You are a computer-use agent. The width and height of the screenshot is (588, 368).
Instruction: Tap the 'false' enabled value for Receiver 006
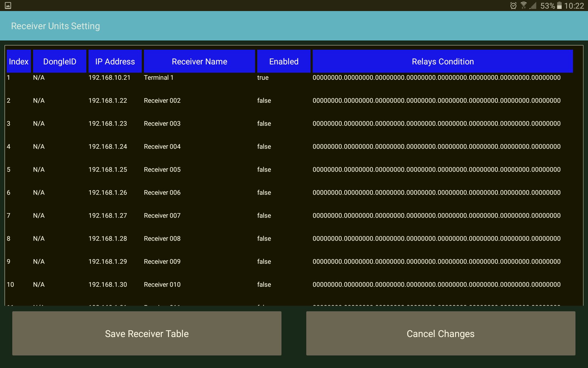[x=264, y=193]
